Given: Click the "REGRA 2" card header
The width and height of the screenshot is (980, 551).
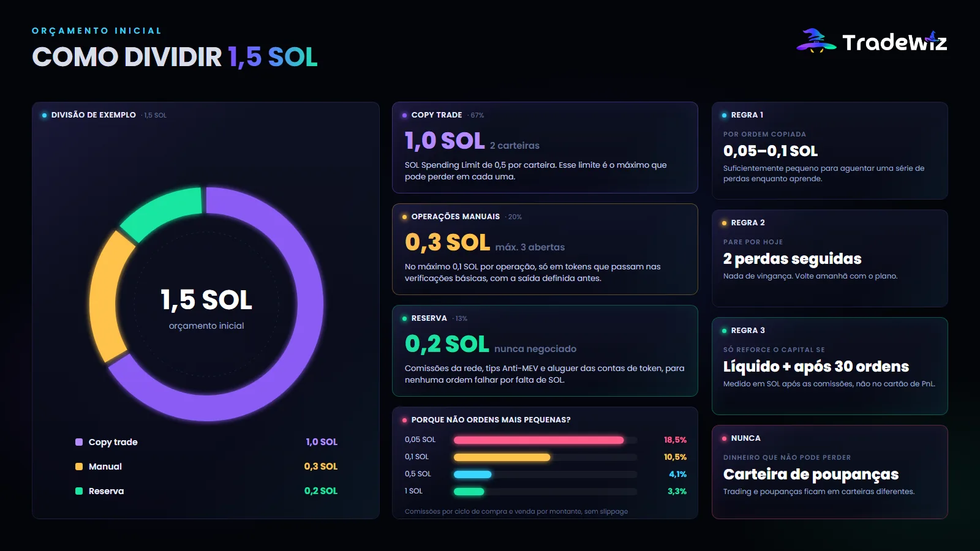Looking at the screenshot, I should (748, 223).
